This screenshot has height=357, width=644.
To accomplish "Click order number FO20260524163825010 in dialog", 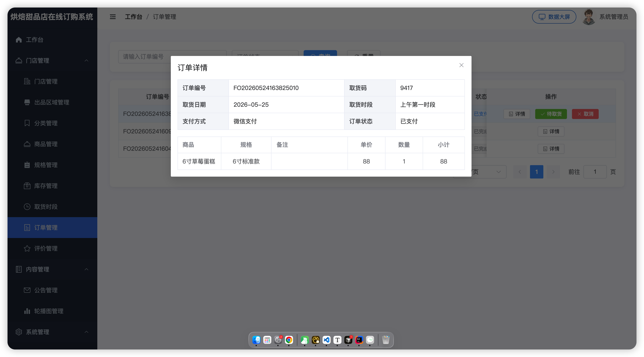I will [x=266, y=88].
